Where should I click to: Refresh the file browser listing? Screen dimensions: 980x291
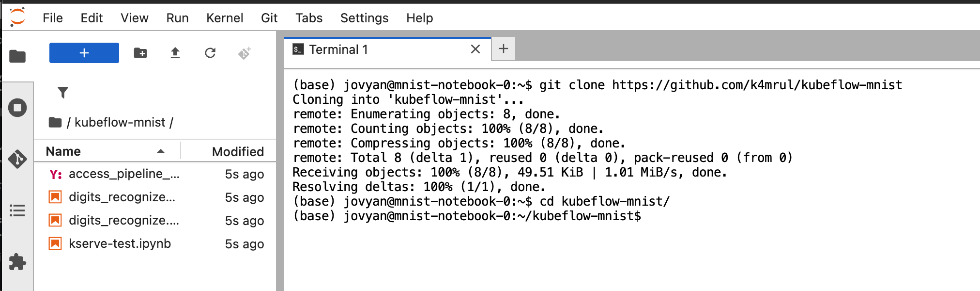coord(210,53)
